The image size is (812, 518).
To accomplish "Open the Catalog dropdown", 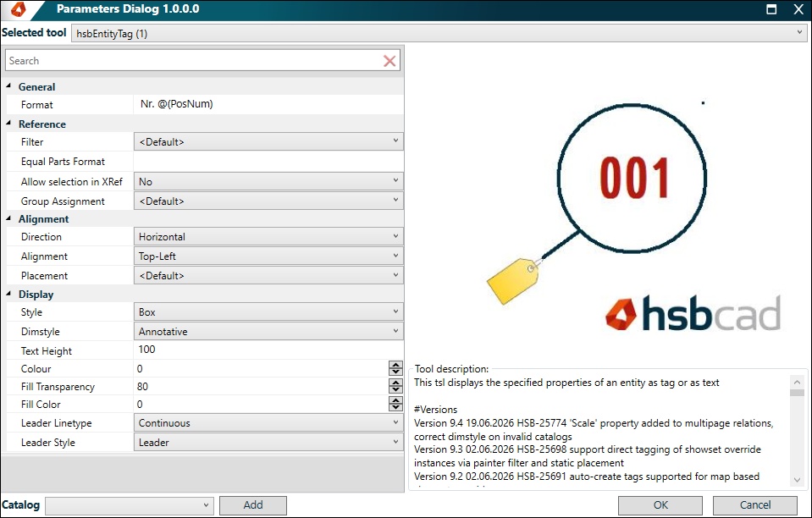I will [x=130, y=505].
